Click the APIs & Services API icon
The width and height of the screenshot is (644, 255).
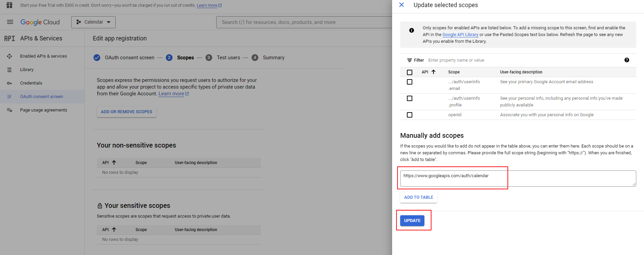point(9,38)
